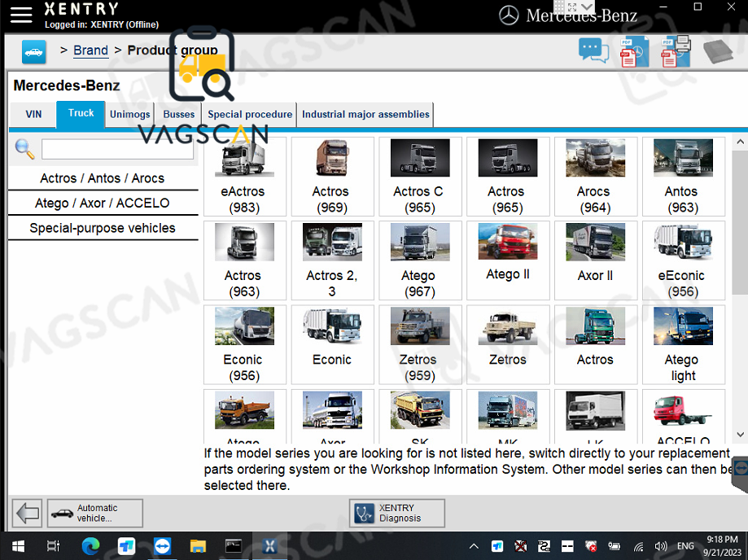
Task: Click the Brand breadcrumb link
Action: [x=90, y=50]
